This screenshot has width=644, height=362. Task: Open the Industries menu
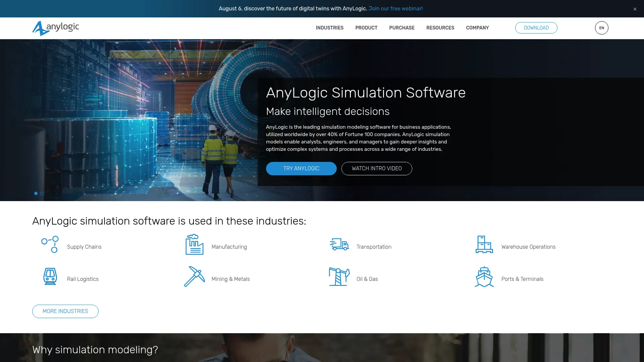point(329,28)
